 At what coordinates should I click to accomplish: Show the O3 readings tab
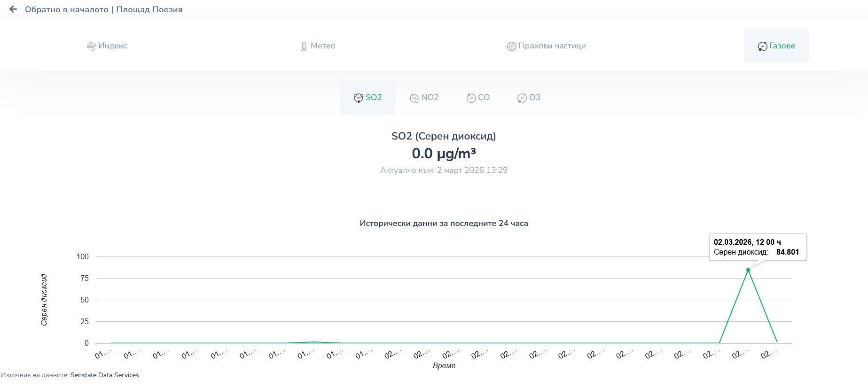coord(534,98)
